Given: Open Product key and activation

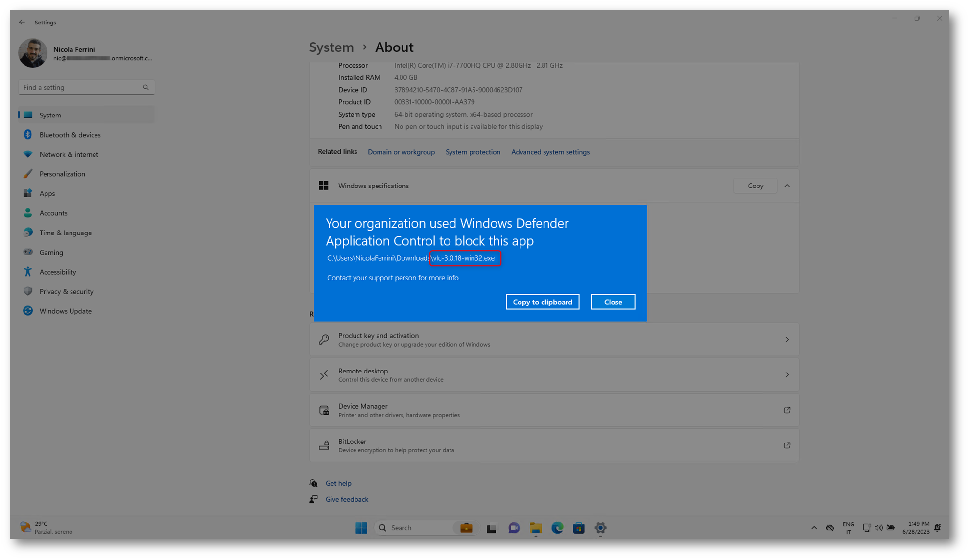Looking at the screenshot, I should (554, 340).
